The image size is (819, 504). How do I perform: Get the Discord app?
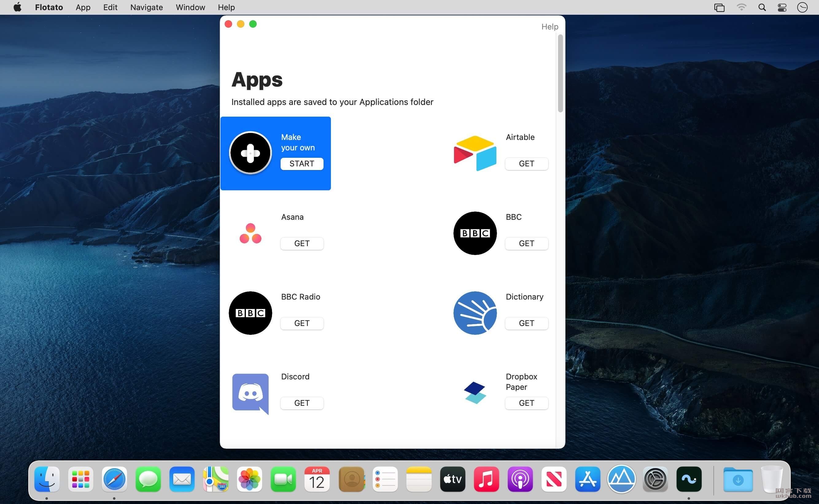coord(302,403)
